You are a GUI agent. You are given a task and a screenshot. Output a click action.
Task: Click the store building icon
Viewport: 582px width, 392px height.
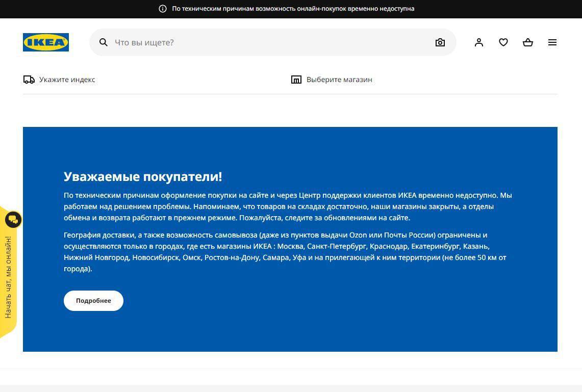[296, 80]
